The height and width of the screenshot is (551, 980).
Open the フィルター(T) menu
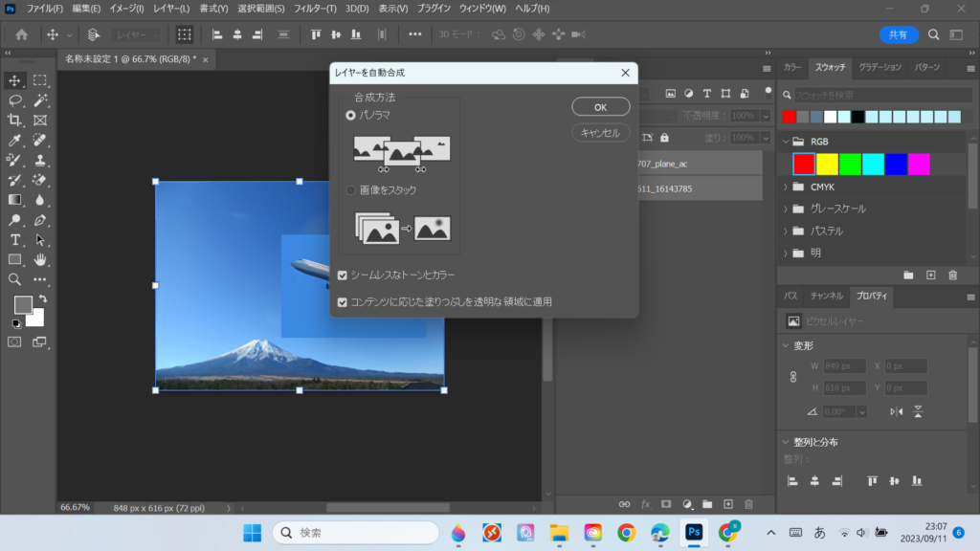point(315,9)
